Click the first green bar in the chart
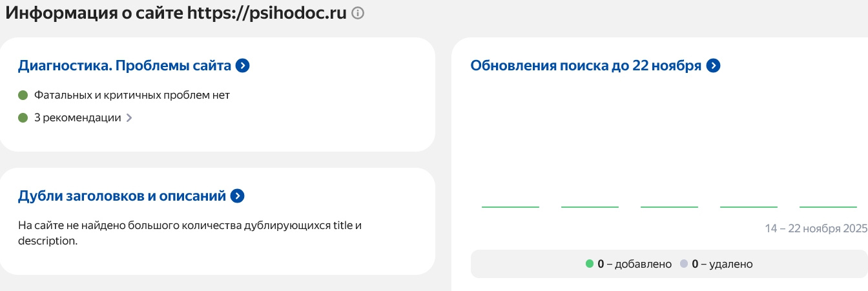 [x=510, y=207]
